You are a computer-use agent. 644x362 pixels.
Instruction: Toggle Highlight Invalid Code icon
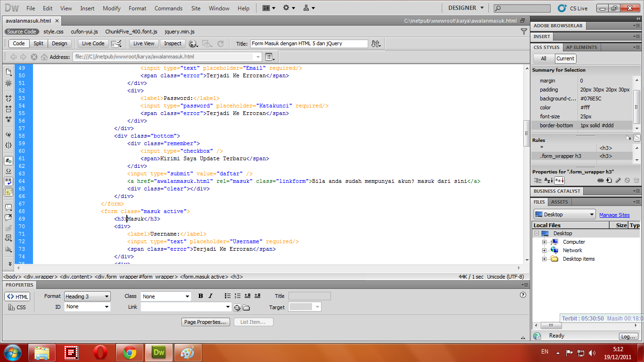pyautogui.click(x=8, y=171)
